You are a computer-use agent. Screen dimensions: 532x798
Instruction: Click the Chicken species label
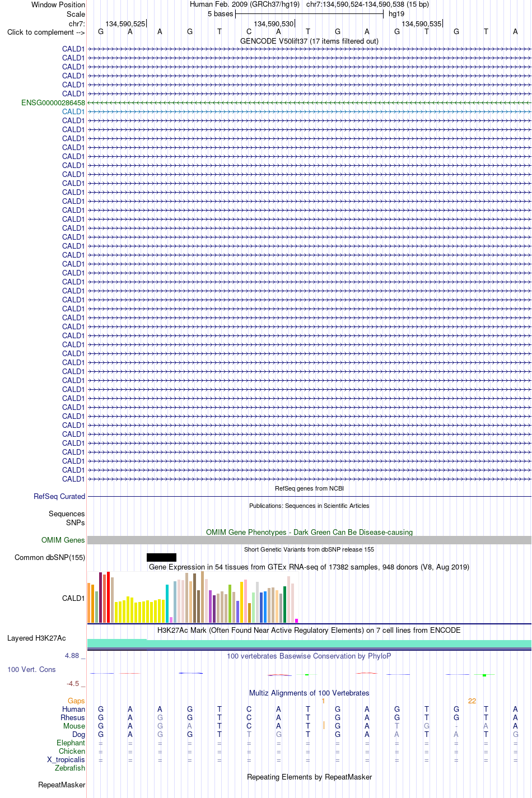click(72, 751)
